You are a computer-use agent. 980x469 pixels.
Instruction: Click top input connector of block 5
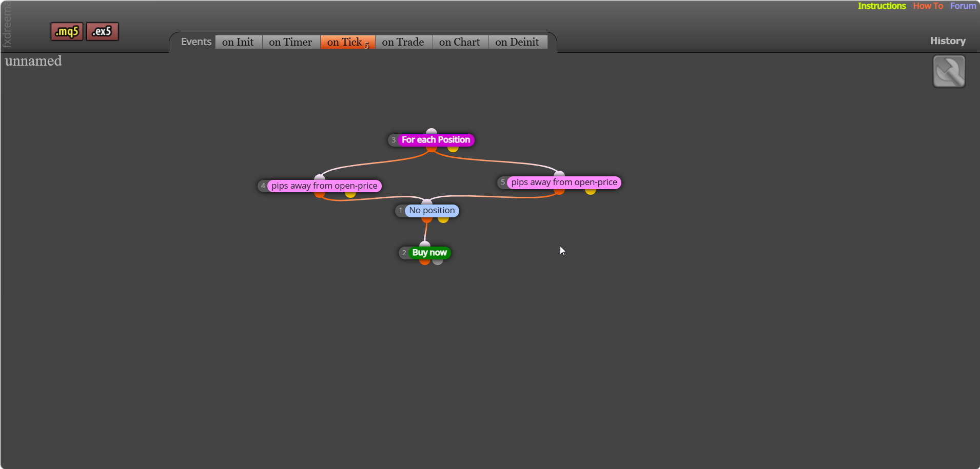click(559, 174)
